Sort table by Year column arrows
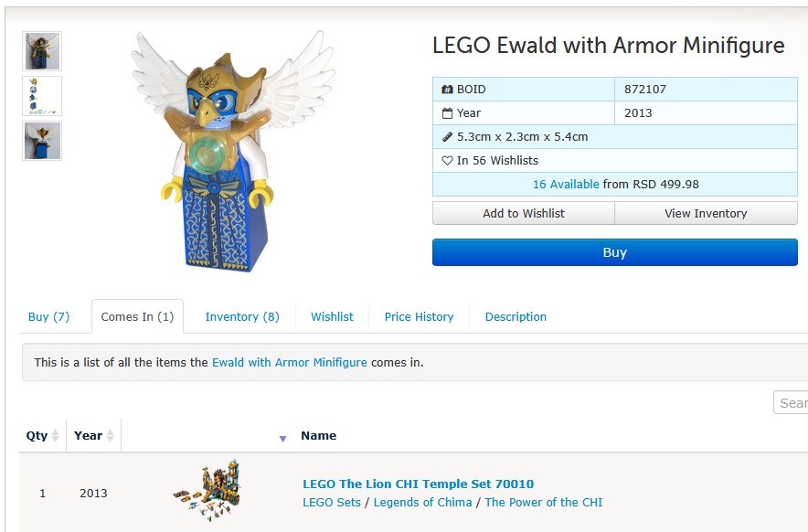The height and width of the screenshot is (532, 808). (110, 436)
